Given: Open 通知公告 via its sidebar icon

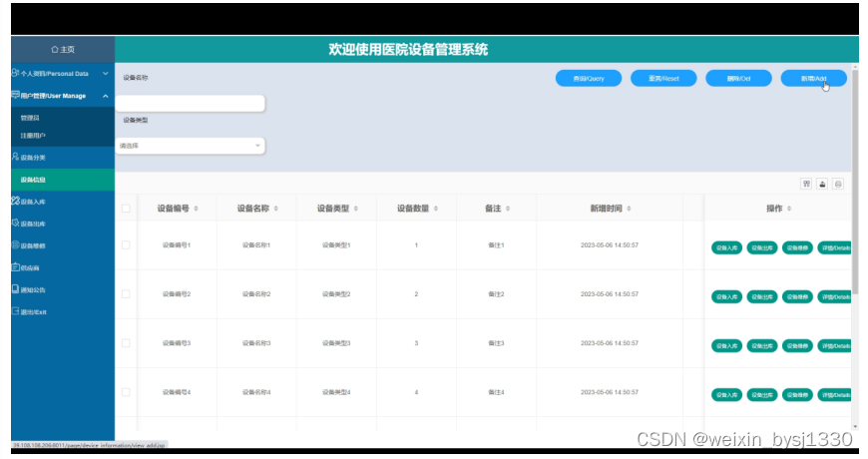Looking at the screenshot, I should tap(16, 289).
